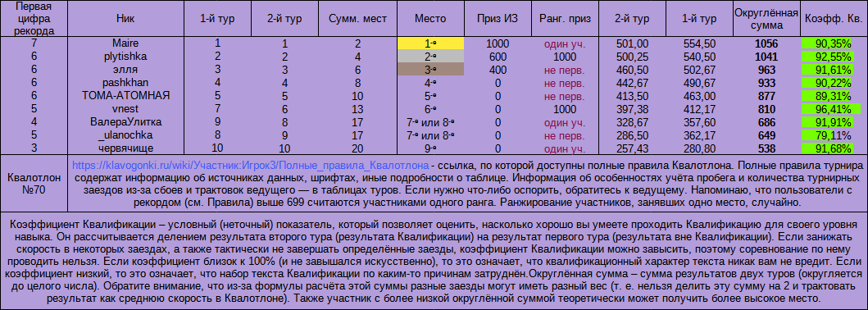Click the place cell "6-е" for vnest
This screenshot has width=868, height=310.
[x=430, y=109]
